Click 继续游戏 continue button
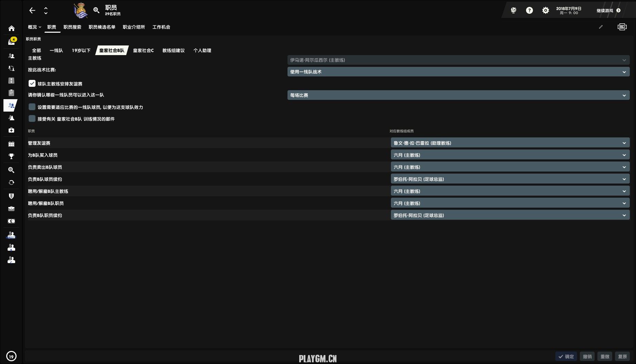The height and width of the screenshot is (364, 636). [x=608, y=11]
